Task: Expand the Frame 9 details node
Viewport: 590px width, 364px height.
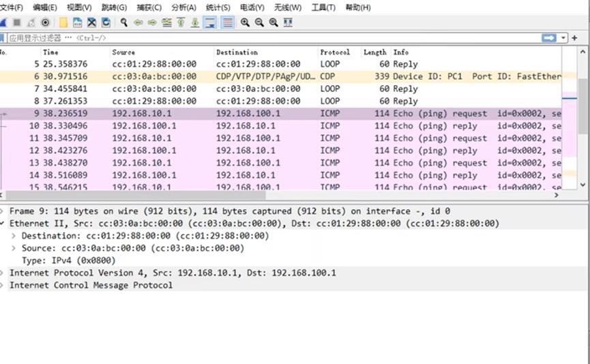Action: coord(2,211)
